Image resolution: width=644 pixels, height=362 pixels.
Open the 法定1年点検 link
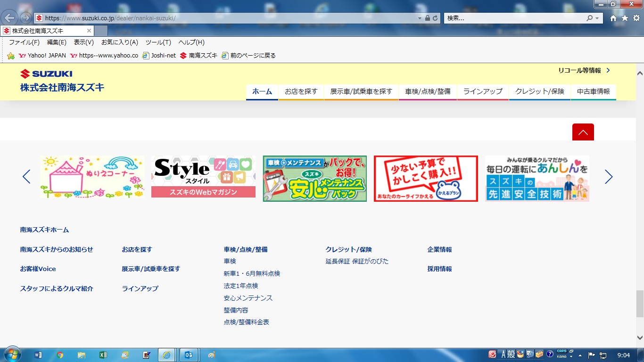click(241, 286)
